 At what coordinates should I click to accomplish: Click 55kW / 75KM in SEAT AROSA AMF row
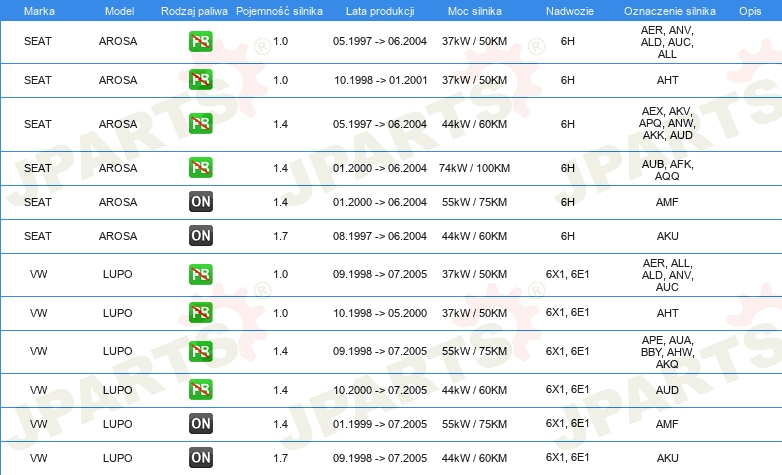[x=474, y=202]
